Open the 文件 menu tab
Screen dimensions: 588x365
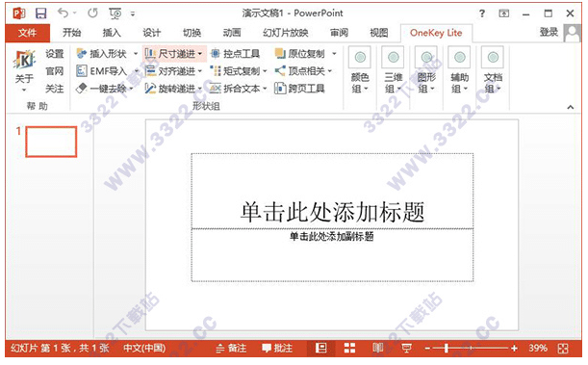coord(27,33)
